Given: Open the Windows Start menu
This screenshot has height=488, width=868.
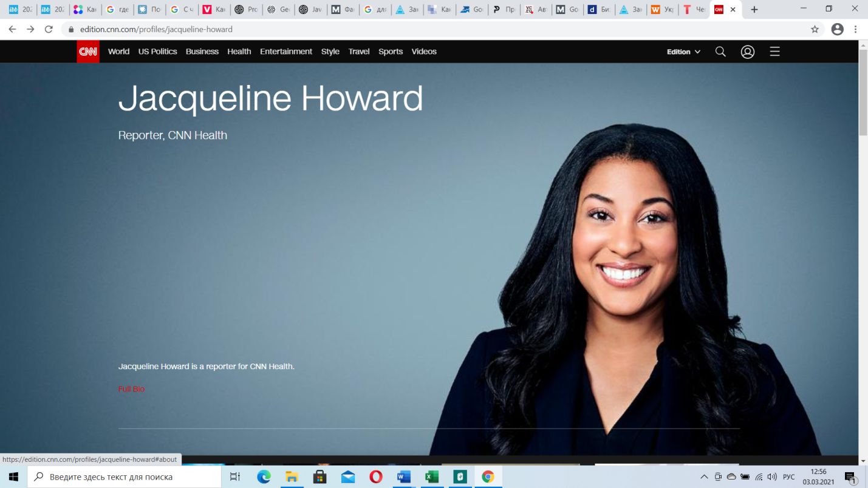Looking at the screenshot, I should (13, 477).
